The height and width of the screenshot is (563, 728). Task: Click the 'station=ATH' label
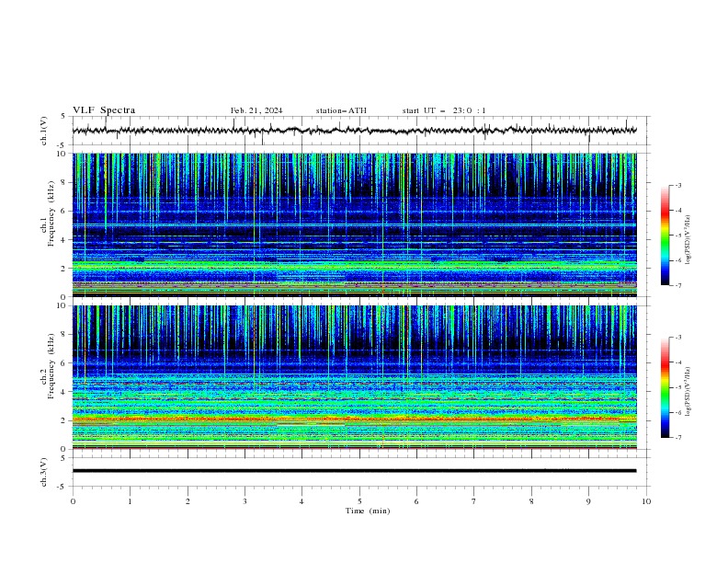[341, 110]
